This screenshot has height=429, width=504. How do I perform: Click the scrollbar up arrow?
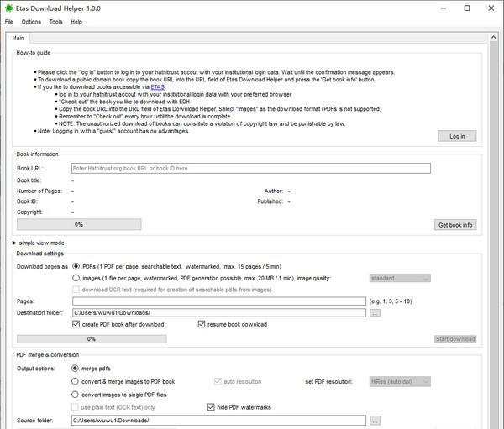(x=493, y=38)
